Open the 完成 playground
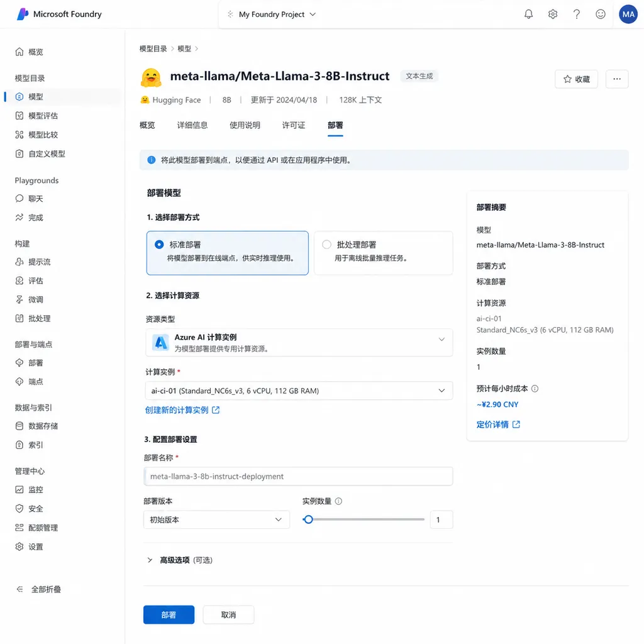 pos(29,218)
